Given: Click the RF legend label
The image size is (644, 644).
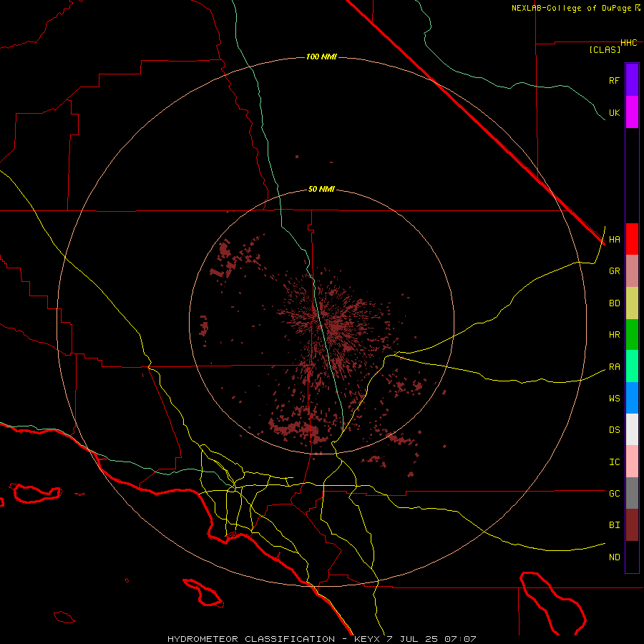Looking at the screenshot, I should pos(614,80).
